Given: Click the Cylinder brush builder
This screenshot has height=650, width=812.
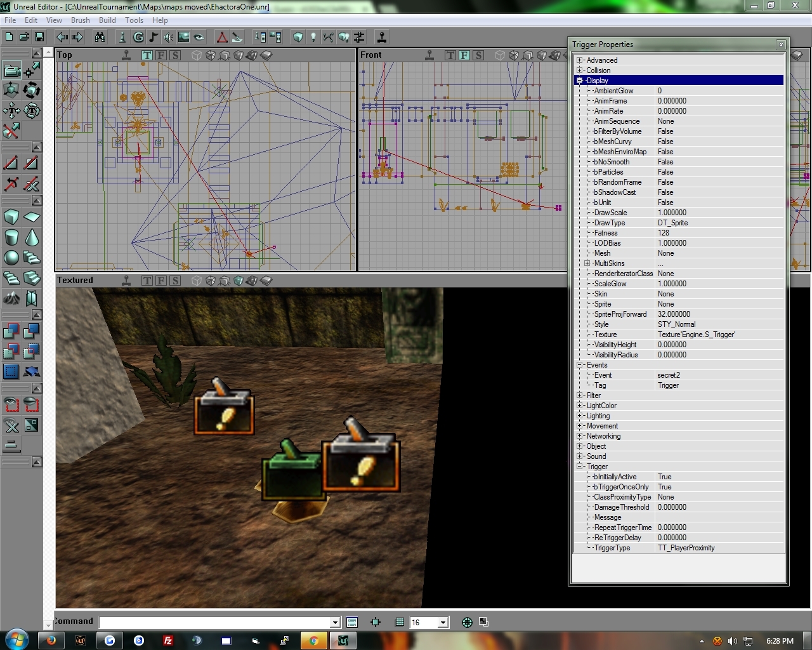Looking at the screenshot, I should tap(11, 237).
